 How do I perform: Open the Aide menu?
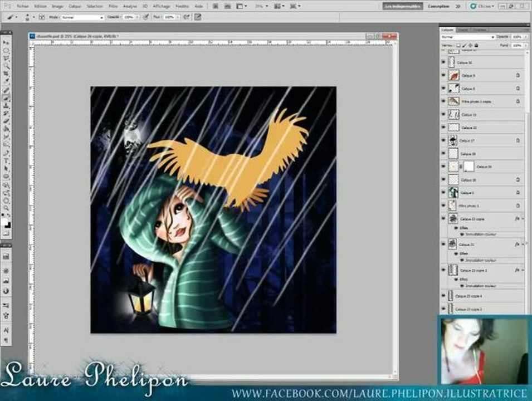click(x=199, y=6)
